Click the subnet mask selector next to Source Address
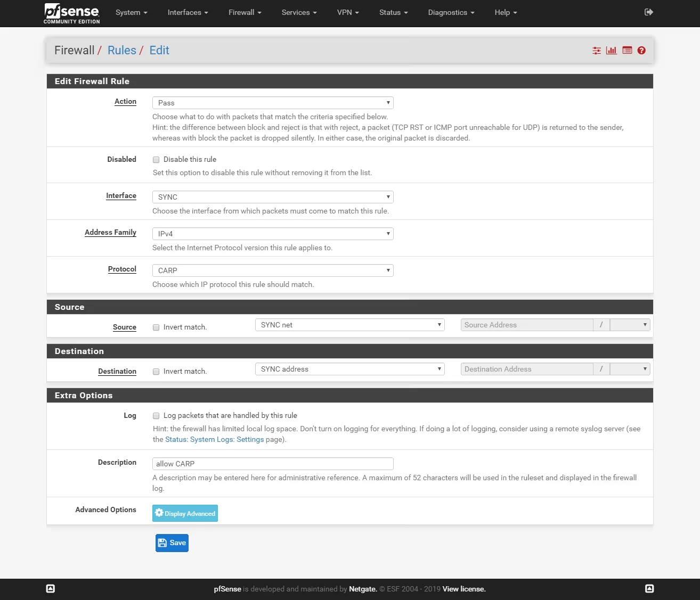700x600 pixels. click(x=630, y=324)
